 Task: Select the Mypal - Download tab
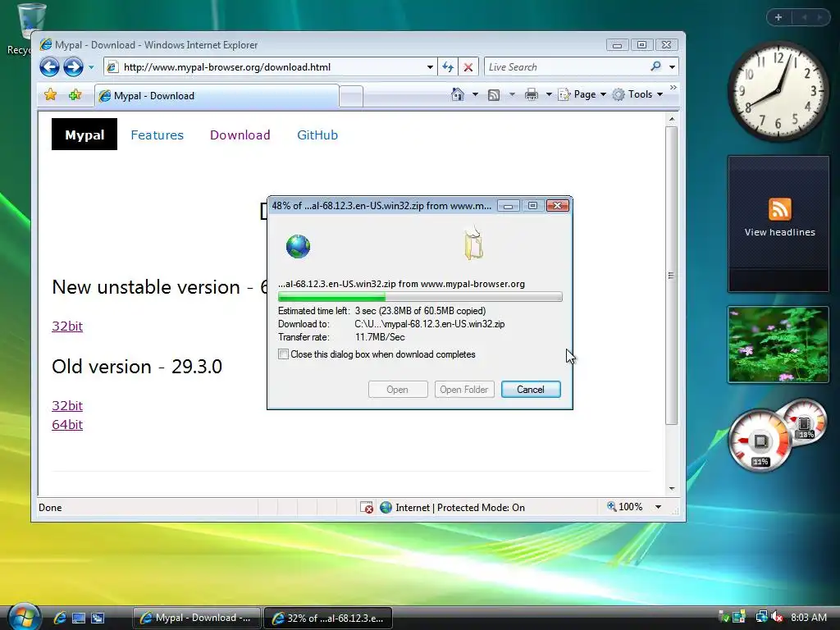click(217, 96)
